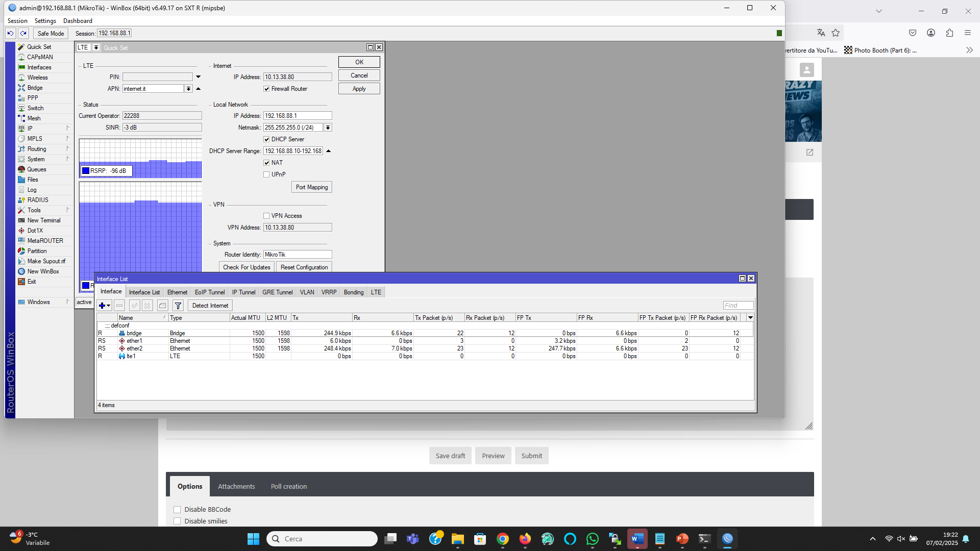
Task: Switch to the Bonding tab
Action: tap(354, 292)
